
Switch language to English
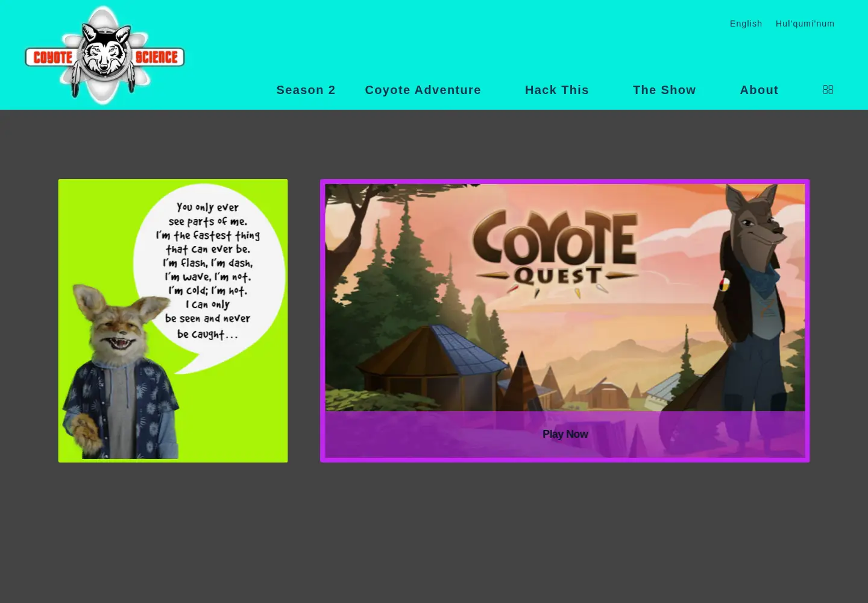746,24
